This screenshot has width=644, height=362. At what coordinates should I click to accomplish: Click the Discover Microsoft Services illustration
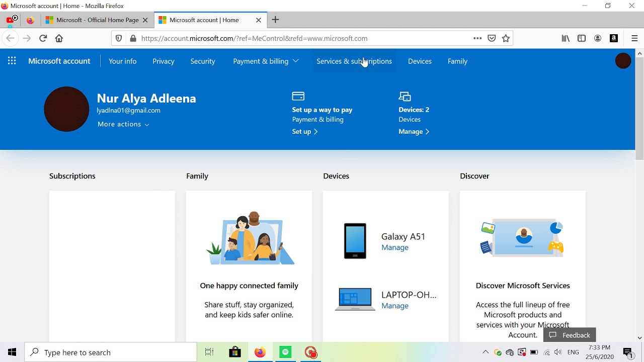click(522, 238)
